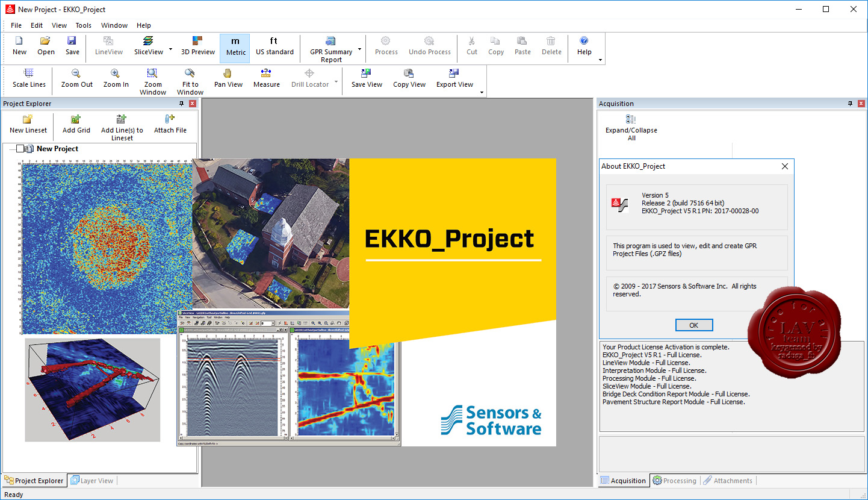Launch the LineView tool

click(x=109, y=45)
